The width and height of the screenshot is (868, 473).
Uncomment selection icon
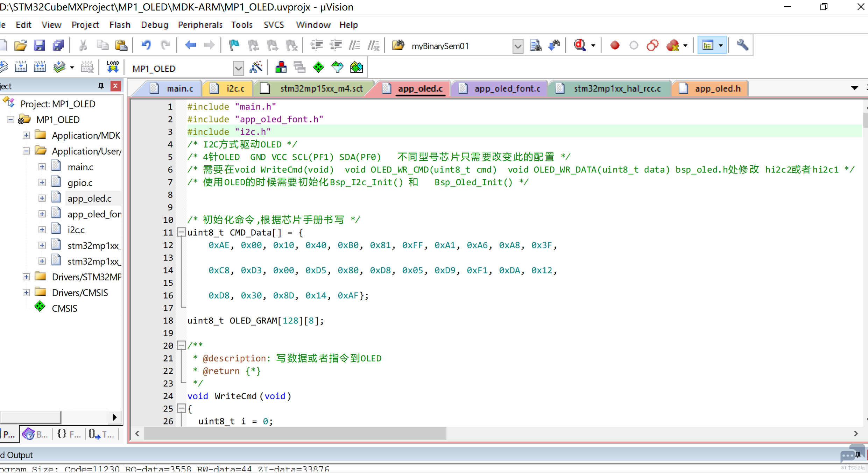click(374, 45)
